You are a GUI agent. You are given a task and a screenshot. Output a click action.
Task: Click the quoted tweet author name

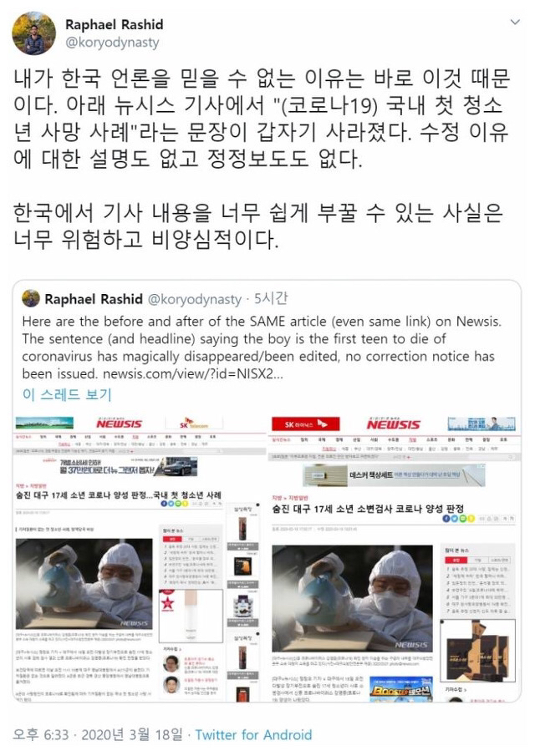tap(94, 299)
